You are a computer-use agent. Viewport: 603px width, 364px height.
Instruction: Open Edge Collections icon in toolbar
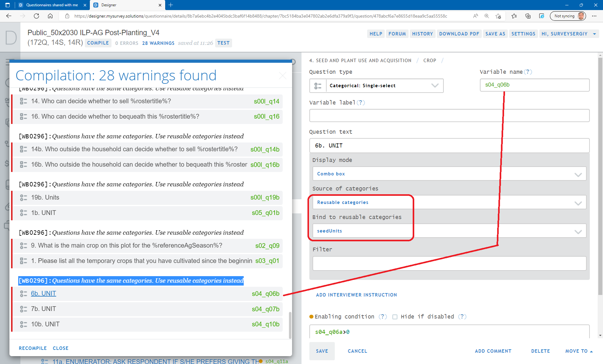pos(528,16)
